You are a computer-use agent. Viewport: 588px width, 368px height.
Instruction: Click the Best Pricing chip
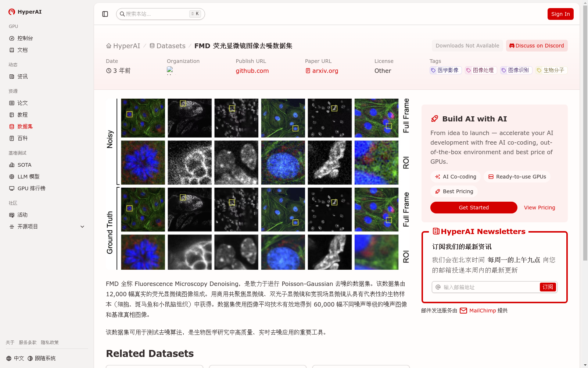click(x=454, y=191)
